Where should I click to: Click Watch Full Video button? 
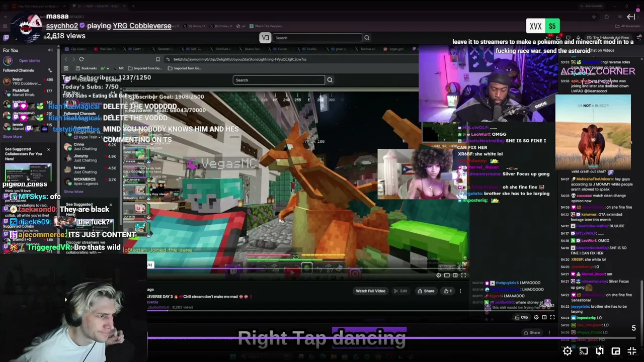click(370, 291)
